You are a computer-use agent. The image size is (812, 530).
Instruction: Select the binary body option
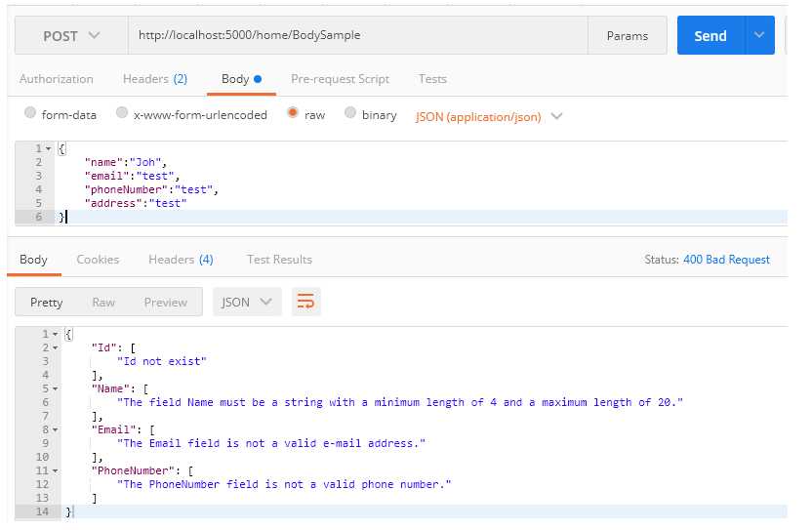(x=348, y=114)
